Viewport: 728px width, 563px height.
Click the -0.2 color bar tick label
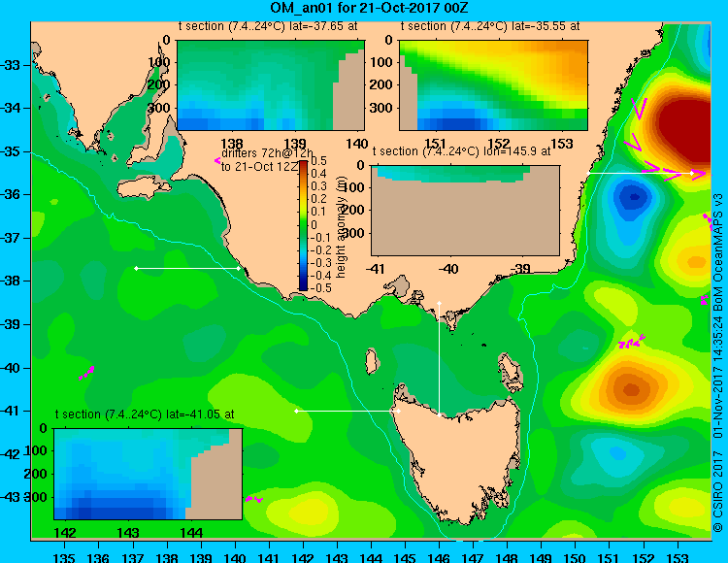320,249
